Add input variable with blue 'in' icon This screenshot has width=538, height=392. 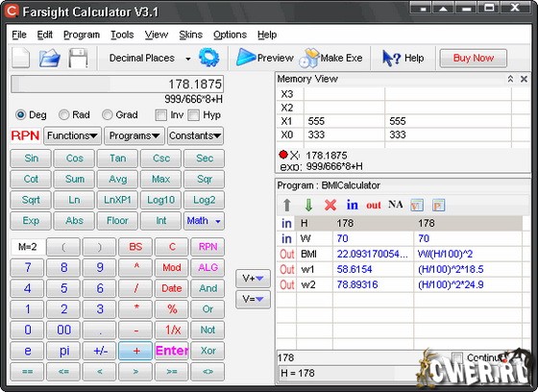pos(352,205)
